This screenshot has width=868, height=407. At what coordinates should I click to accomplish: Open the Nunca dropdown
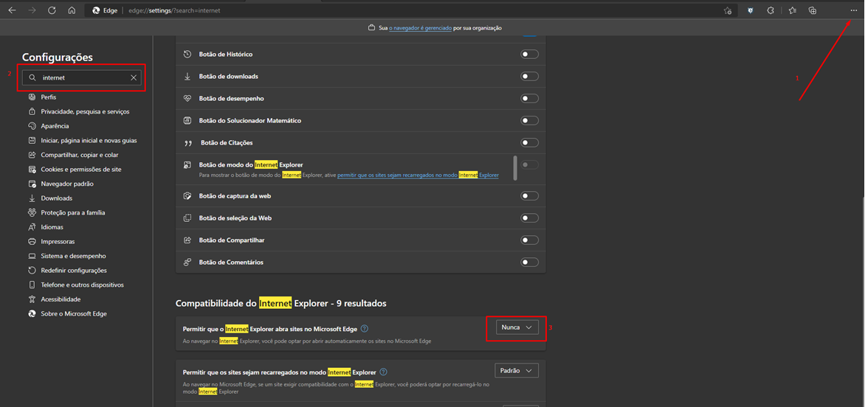[x=517, y=327]
